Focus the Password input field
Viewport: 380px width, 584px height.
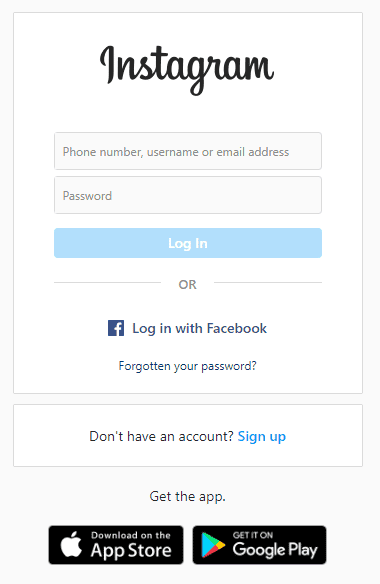coord(188,195)
